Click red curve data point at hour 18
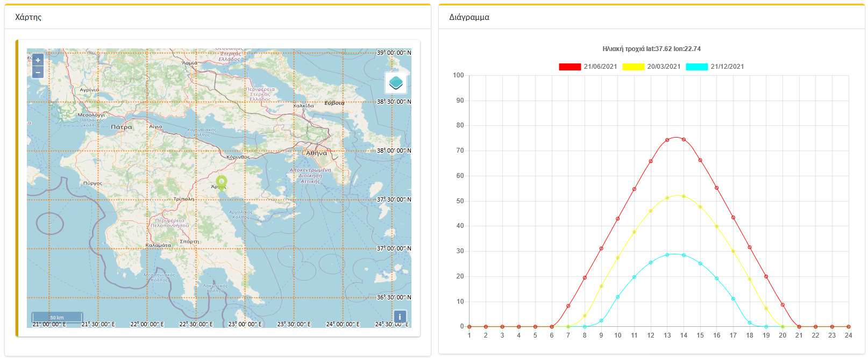This screenshot has width=868, height=358. [750, 247]
